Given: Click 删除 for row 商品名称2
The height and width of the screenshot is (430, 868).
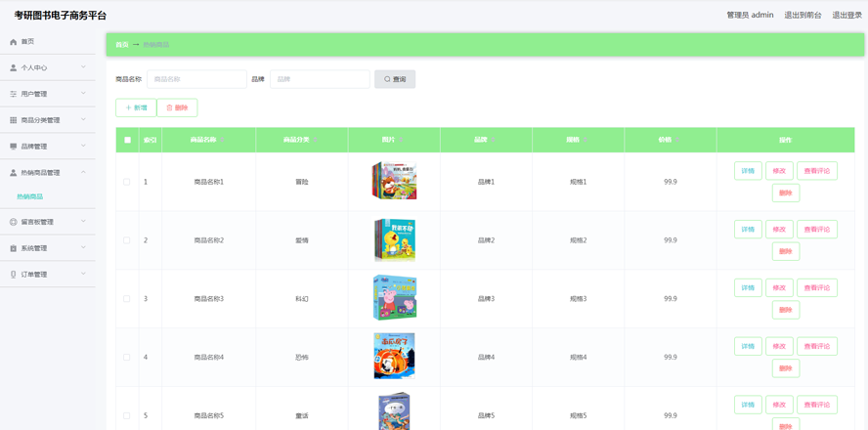Looking at the screenshot, I should 786,251.
